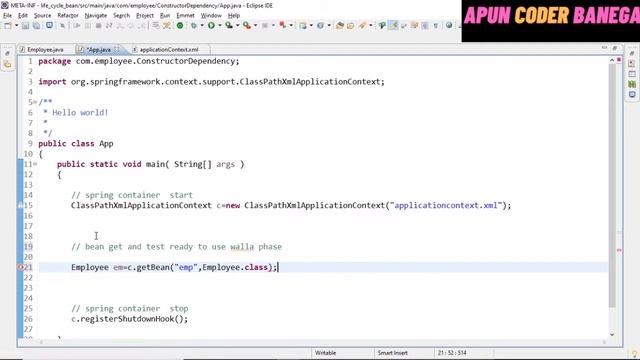Click the globe icon at toolbar end
Image resolution: width=640 pixels, height=360 pixels.
pos(449,25)
